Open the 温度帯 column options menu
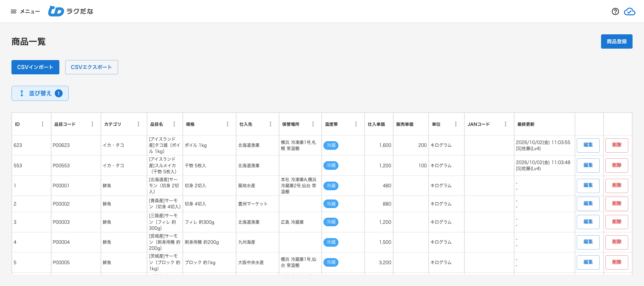644x286 pixels. tap(356, 124)
